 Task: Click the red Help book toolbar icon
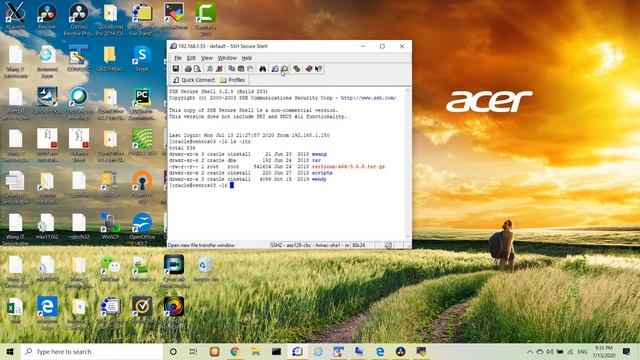(309, 69)
